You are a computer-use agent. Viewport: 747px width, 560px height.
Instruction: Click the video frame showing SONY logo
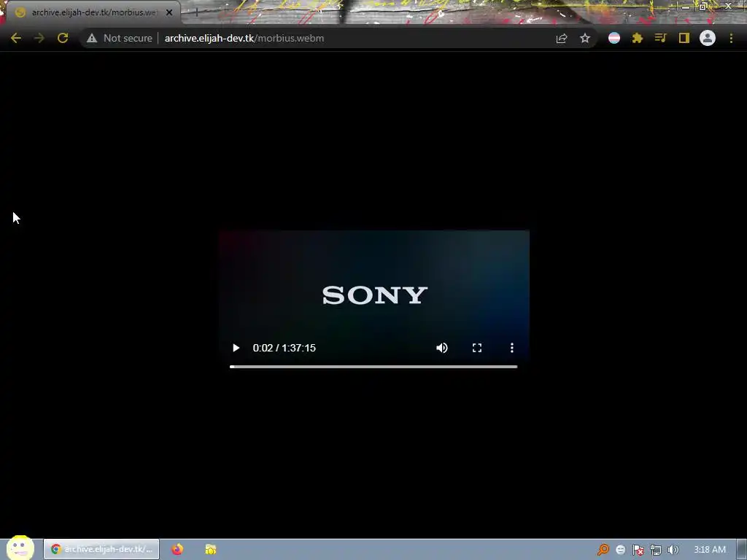[374, 295]
